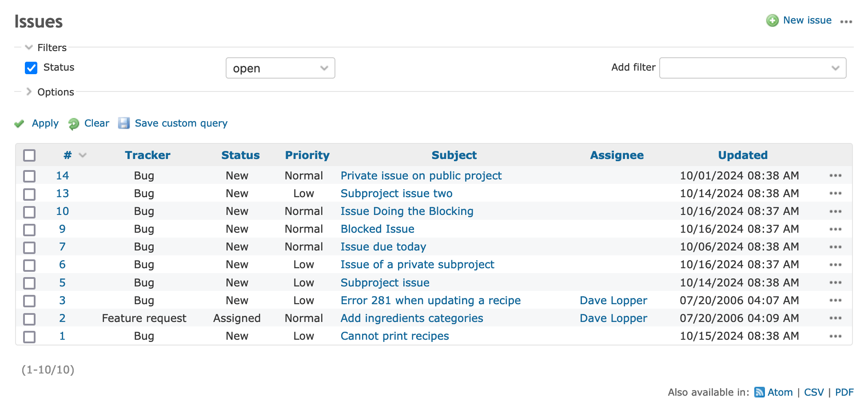Click the Clear reload icon
The height and width of the screenshot is (413, 868).
click(x=74, y=123)
